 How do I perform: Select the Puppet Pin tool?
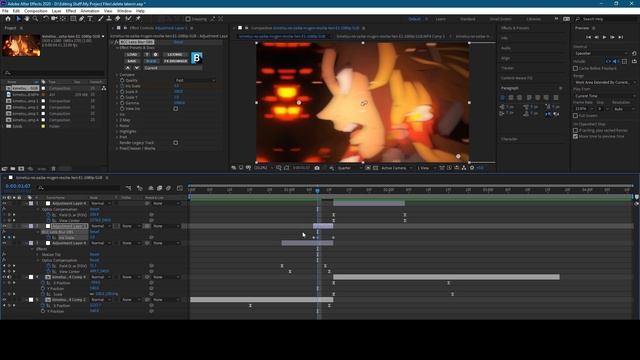[138, 19]
